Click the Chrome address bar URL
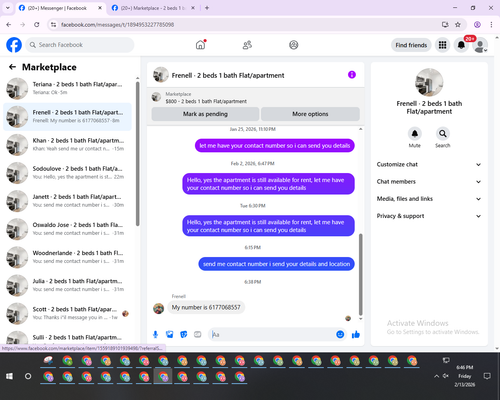This screenshot has width=500, height=400. (117, 25)
